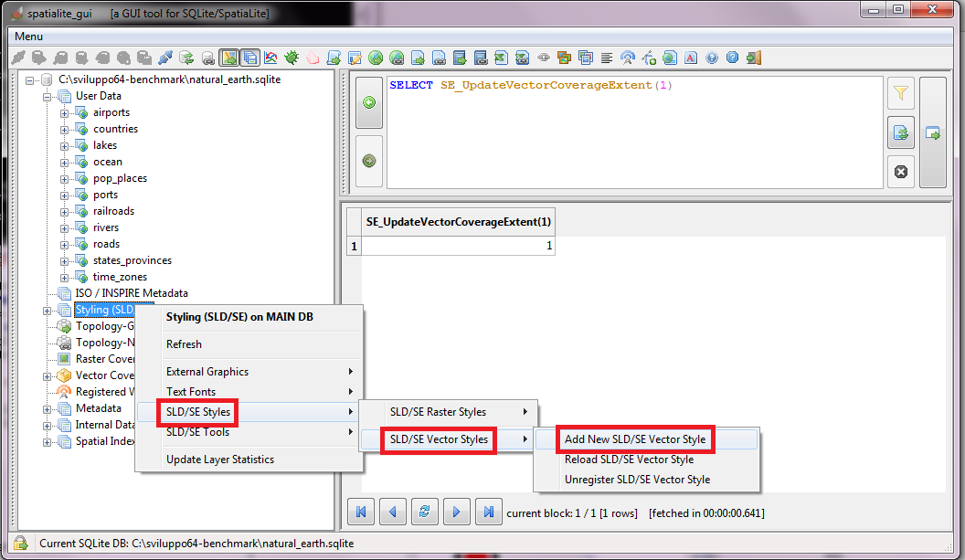Screen dimensions: 965x560
Task: Click the SE_UpdateVectorCoverageExtent(1) column header
Action: (x=459, y=222)
